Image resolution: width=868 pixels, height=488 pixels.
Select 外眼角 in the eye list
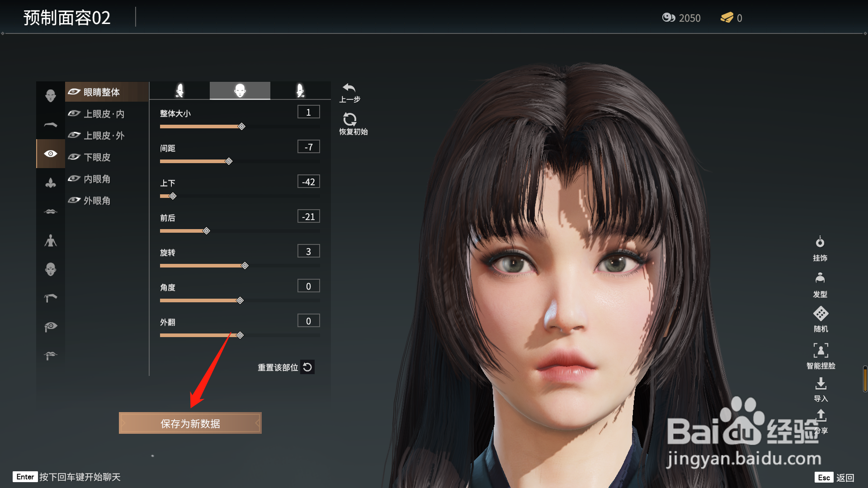click(x=97, y=201)
